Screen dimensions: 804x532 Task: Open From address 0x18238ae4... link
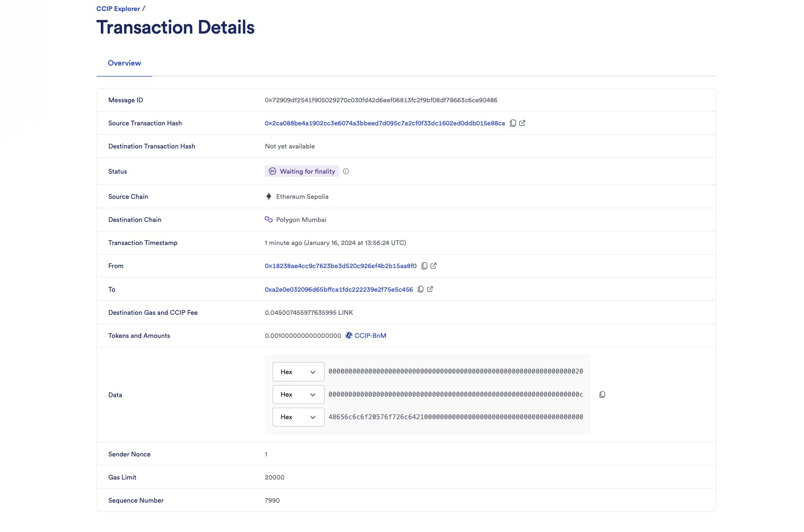[x=341, y=266]
